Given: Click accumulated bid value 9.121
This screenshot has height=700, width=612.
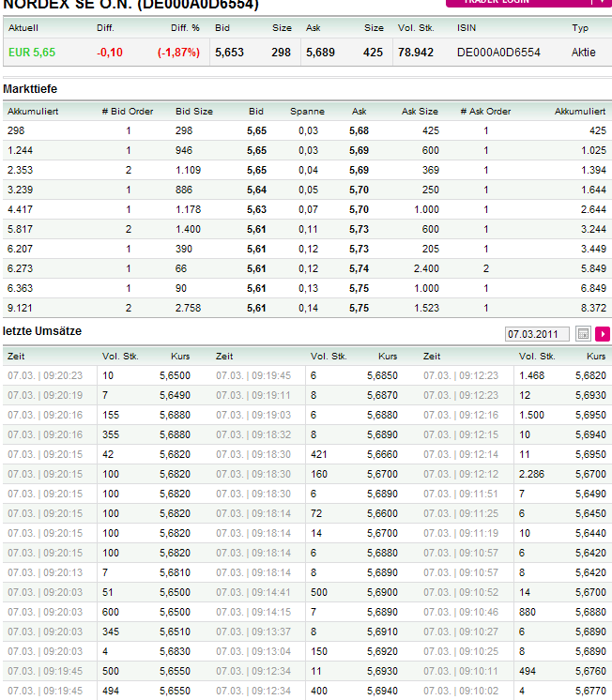Looking at the screenshot, I should (x=20, y=308).
